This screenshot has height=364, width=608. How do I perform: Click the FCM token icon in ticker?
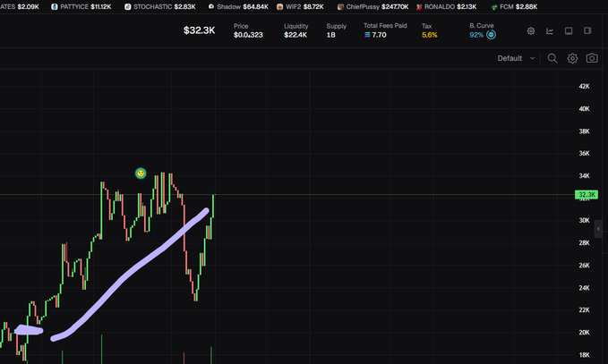[x=494, y=7]
